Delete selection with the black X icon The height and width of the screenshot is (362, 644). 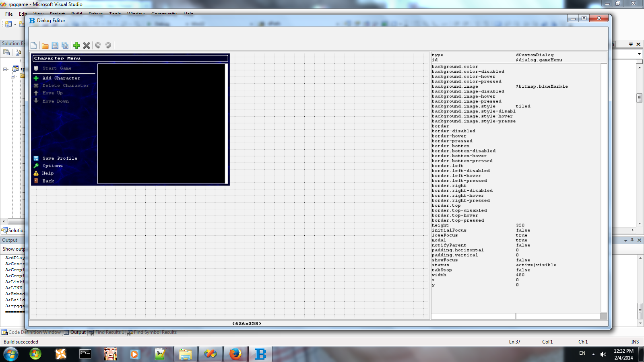(87, 46)
